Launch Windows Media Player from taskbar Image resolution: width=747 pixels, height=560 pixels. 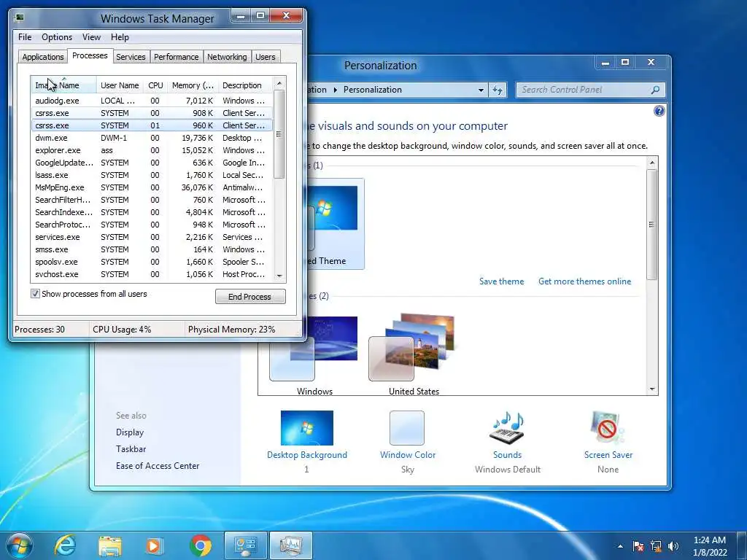(x=154, y=545)
